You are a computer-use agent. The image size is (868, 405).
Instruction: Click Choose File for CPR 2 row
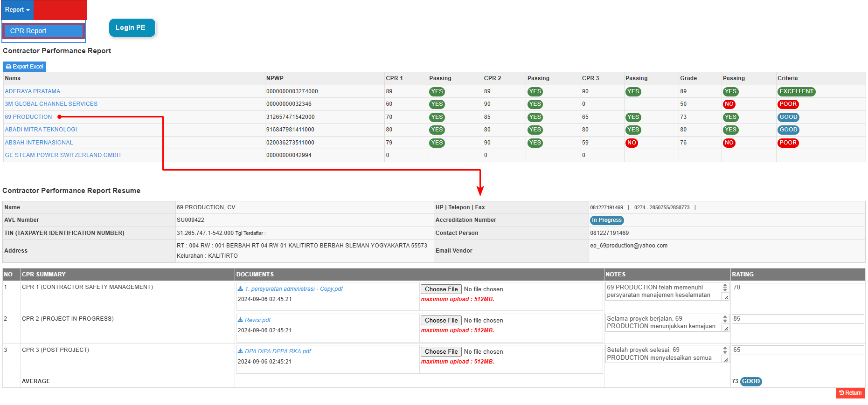click(441, 321)
